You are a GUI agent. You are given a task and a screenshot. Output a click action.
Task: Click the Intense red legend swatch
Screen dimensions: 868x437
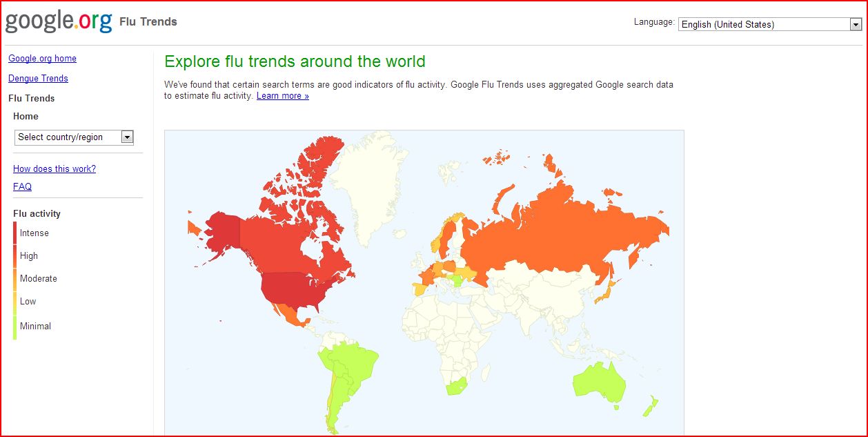(15, 233)
